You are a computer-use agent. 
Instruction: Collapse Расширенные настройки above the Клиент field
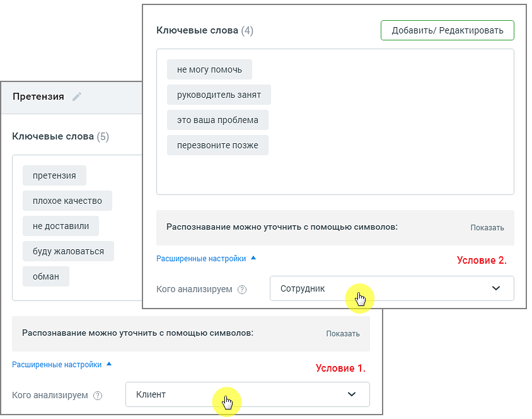[x=62, y=365]
